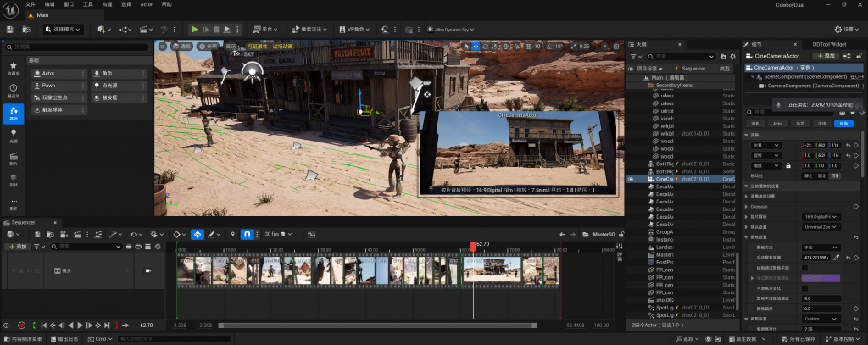This screenshot has height=345, width=868.
Task: Toggle the scale lock icon in Transform
Action: pos(788,165)
